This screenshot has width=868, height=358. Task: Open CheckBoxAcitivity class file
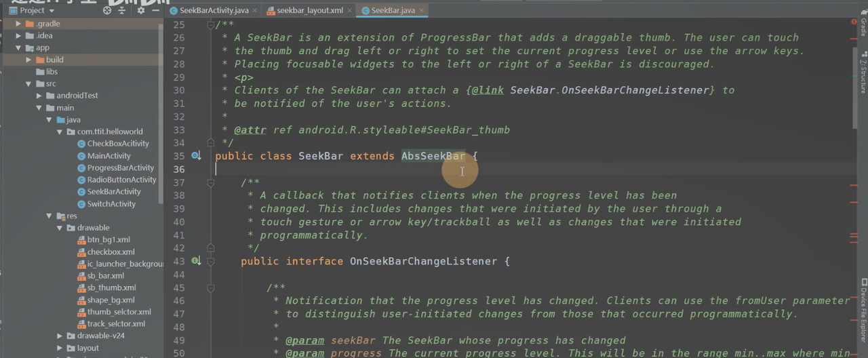click(x=118, y=144)
